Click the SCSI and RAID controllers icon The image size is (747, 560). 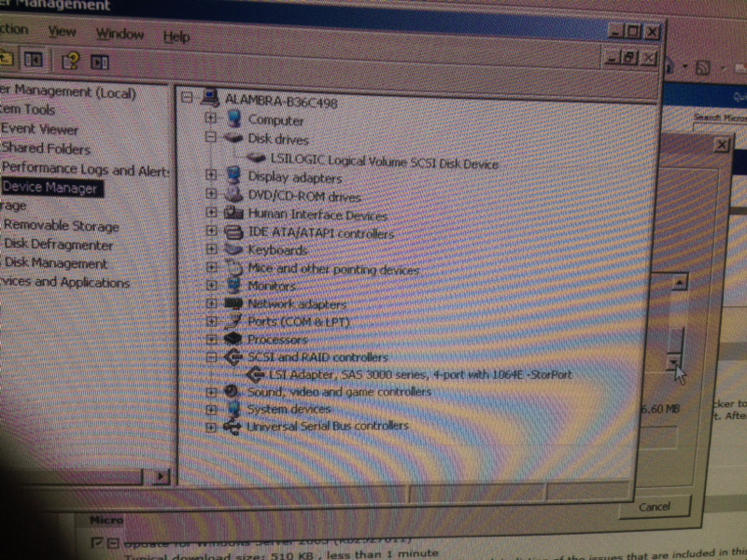(233, 357)
